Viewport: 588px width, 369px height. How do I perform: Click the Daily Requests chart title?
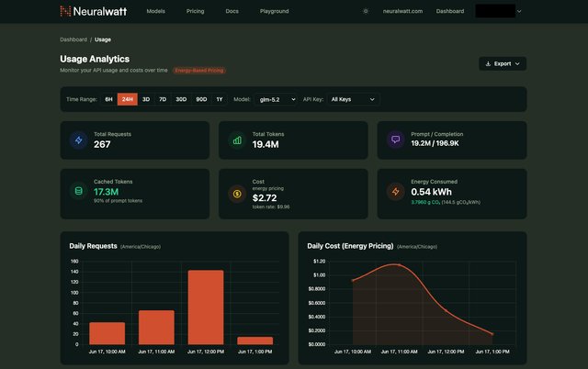pyautogui.click(x=93, y=246)
